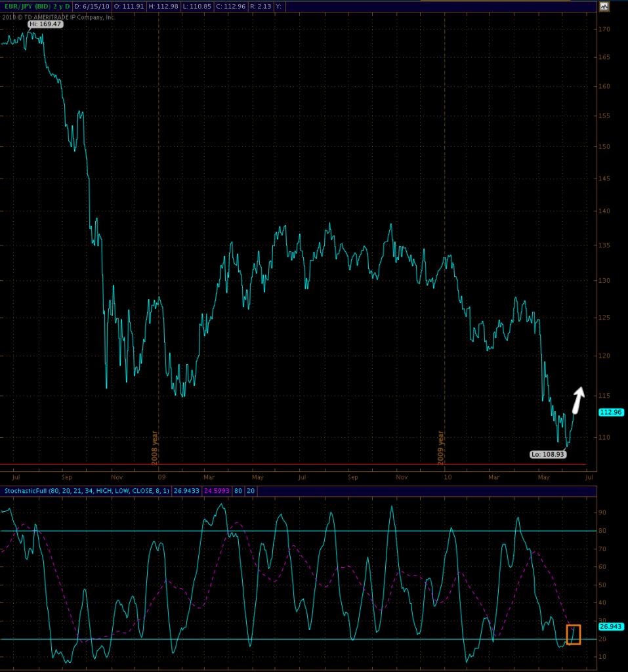Click the Lo: 108.93 price bubble
Viewport: 628px width, 672px height.
pyautogui.click(x=547, y=453)
